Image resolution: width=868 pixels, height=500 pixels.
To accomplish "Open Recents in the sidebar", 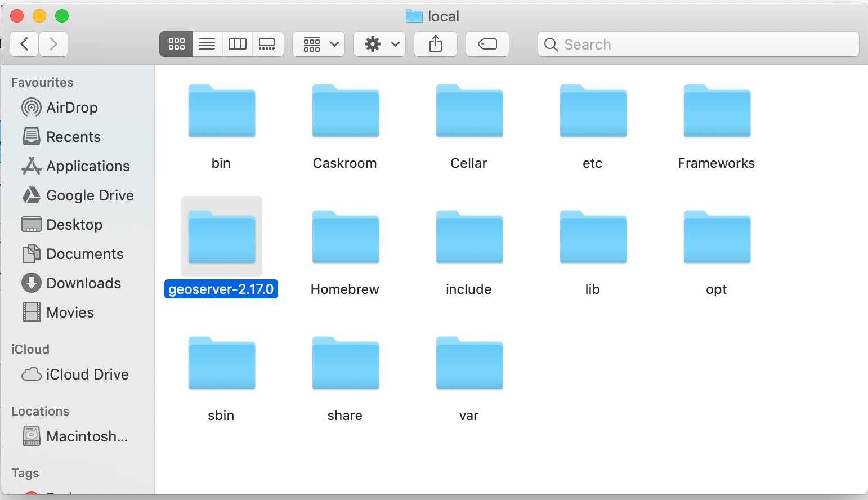I will (x=77, y=137).
